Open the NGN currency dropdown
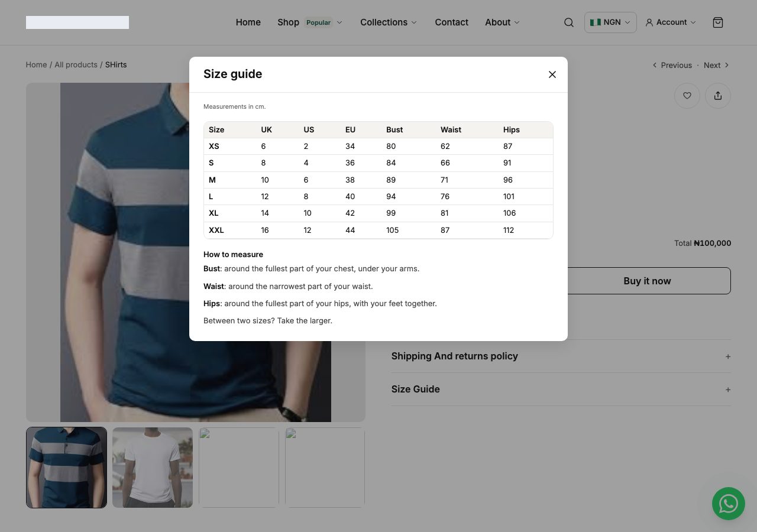757x532 pixels. [x=610, y=22]
